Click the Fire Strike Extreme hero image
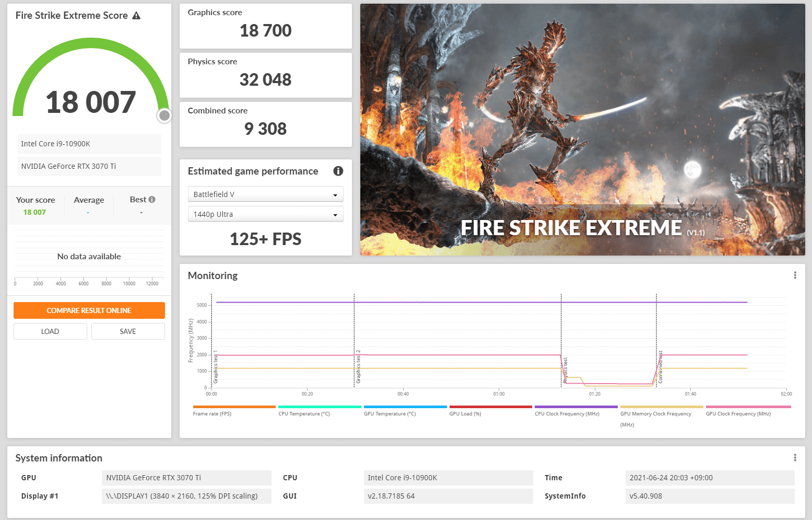 tap(583, 130)
